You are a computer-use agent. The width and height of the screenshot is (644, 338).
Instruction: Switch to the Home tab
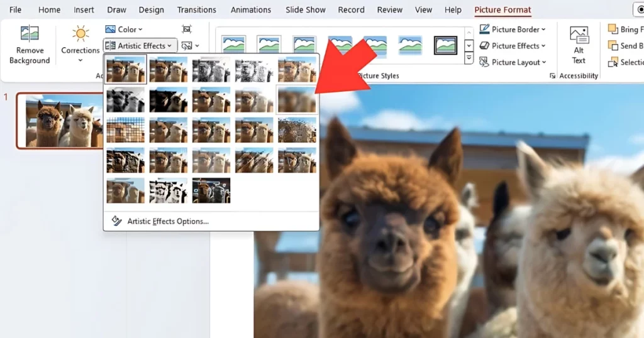(49, 10)
